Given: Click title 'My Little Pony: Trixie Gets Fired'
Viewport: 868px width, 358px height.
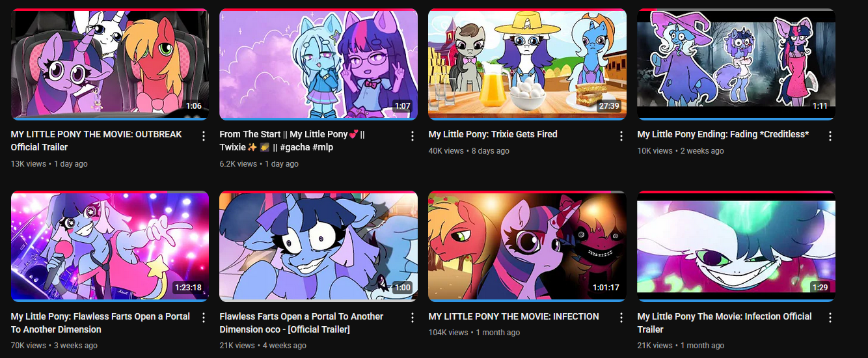Looking at the screenshot, I should pyautogui.click(x=493, y=134).
